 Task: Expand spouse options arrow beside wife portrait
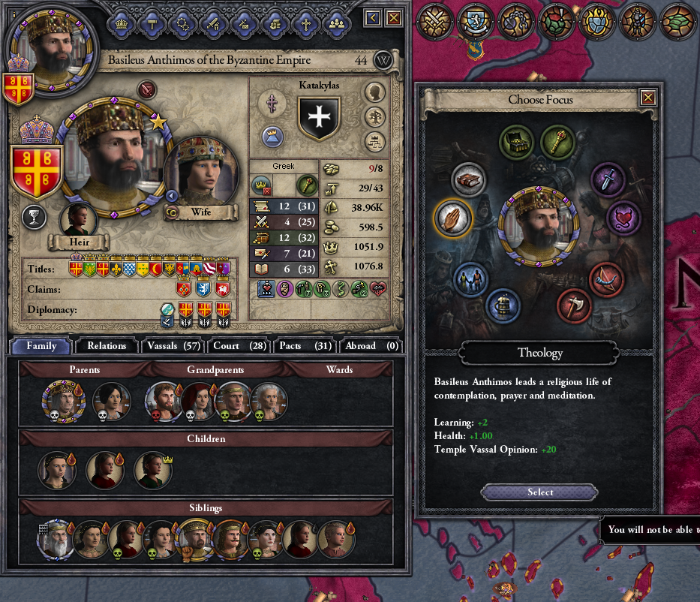click(171, 196)
